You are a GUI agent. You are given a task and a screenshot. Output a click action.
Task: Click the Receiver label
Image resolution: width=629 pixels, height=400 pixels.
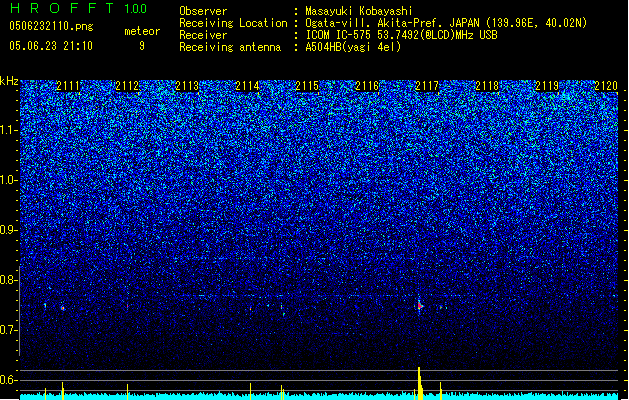pos(203,35)
